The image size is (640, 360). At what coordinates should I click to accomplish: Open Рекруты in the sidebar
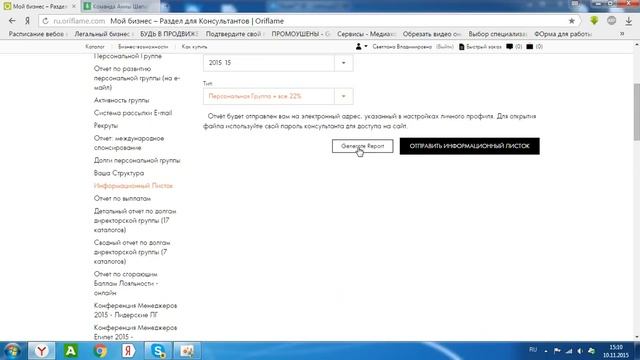coord(106,125)
